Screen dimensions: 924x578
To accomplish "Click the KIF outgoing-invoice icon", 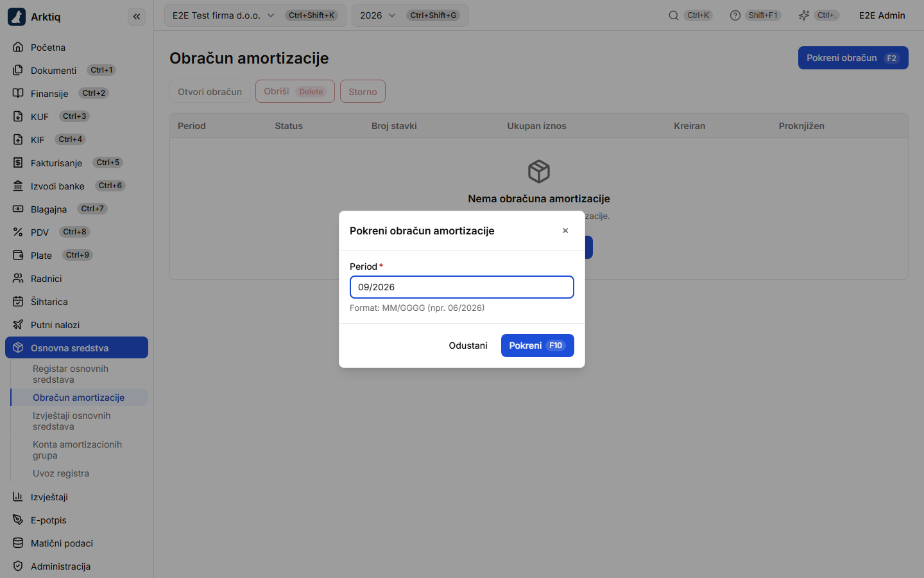I will (x=18, y=139).
